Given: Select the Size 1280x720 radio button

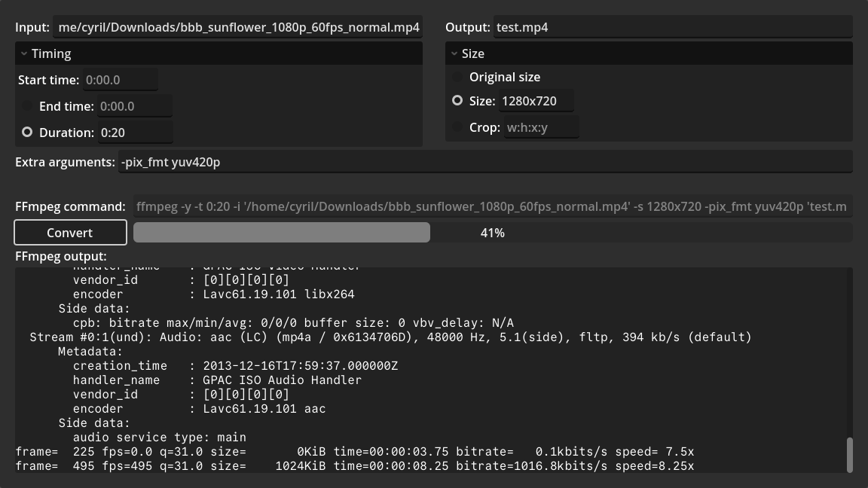Looking at the screenshot, I should point(457,100).
